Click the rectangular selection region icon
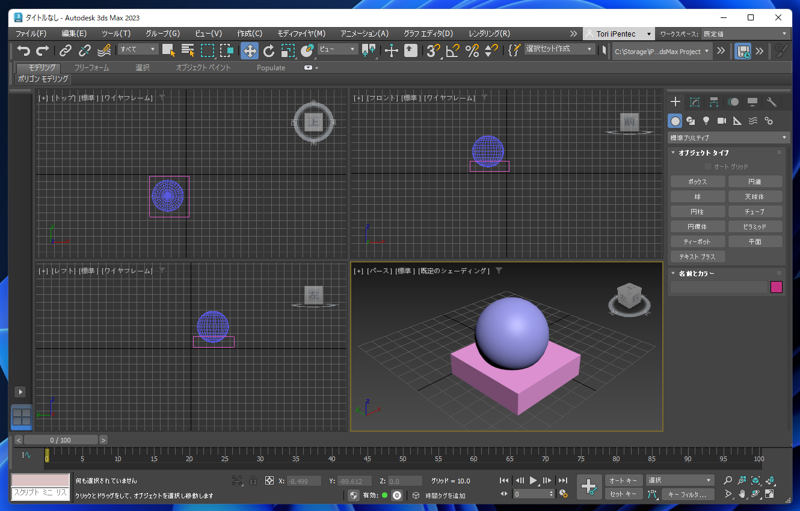The image size is (800, 511). click(x=207, y=50)
